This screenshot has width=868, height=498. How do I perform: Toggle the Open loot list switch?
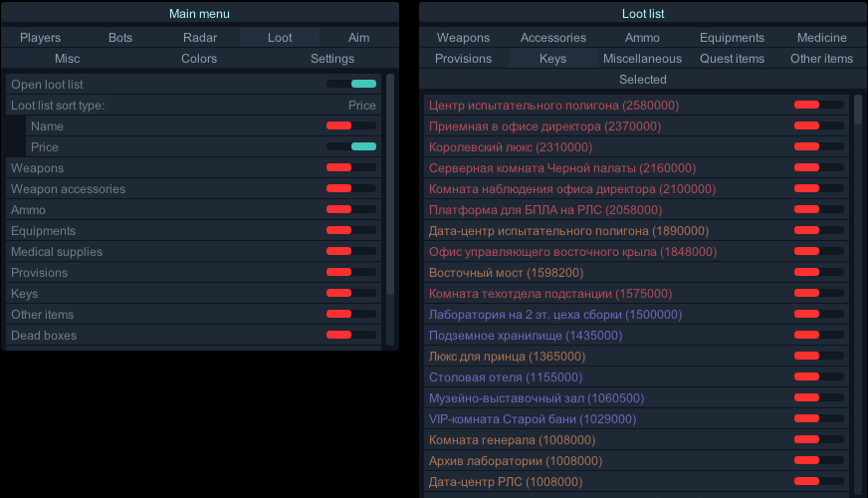351,85
